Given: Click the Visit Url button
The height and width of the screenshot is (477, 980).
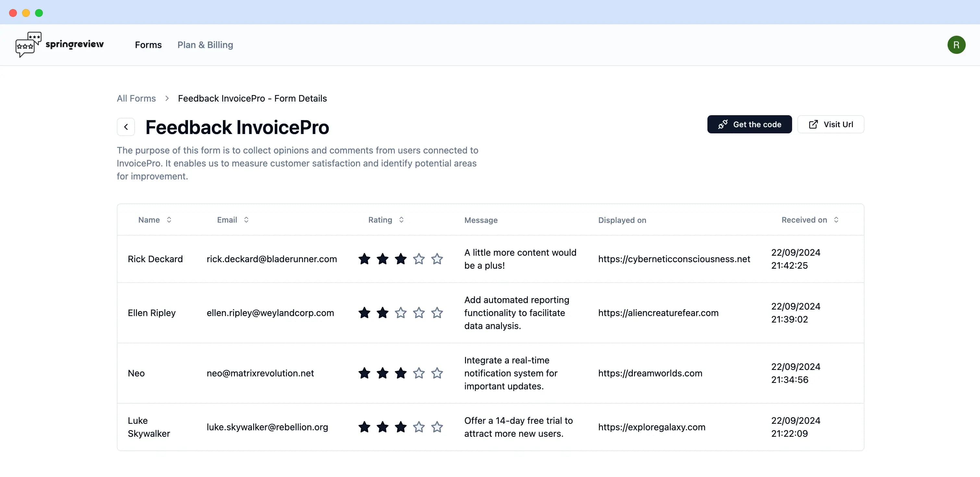Looking at the screenshot, I should click(x=830, y=124).
